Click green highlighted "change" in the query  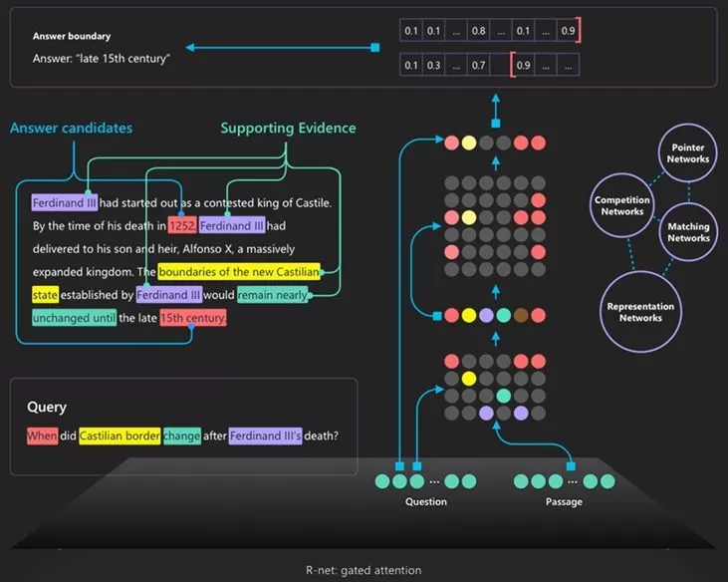[x=182, y=436]
